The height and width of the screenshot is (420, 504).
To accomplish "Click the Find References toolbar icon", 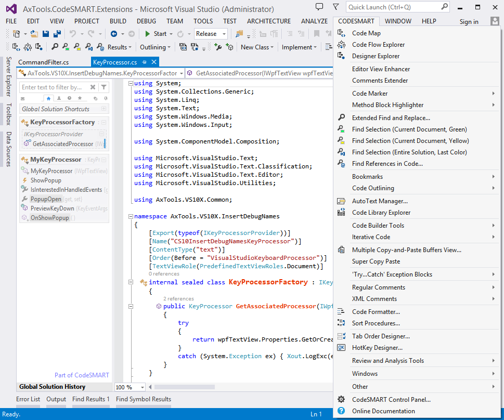I will [x=100, y=47].
